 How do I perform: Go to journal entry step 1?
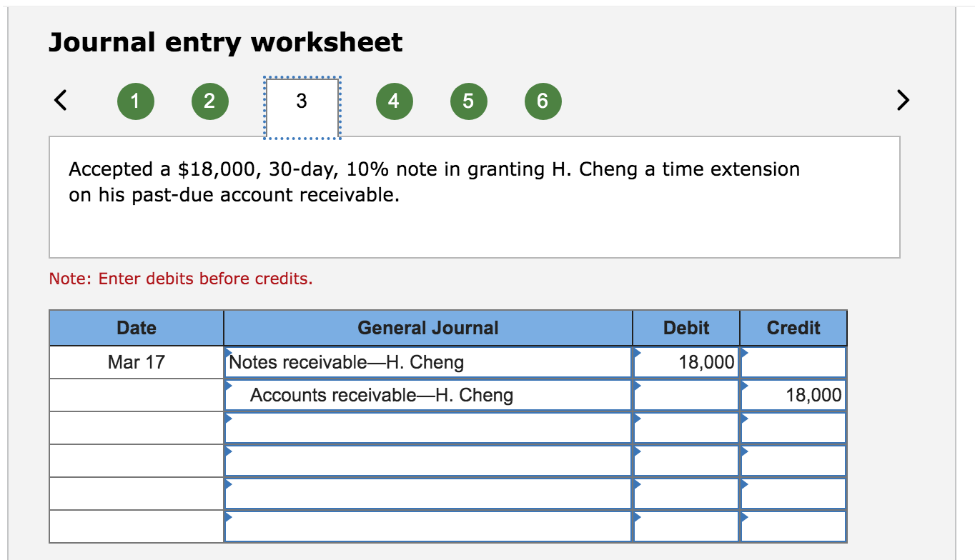(136, 101)
